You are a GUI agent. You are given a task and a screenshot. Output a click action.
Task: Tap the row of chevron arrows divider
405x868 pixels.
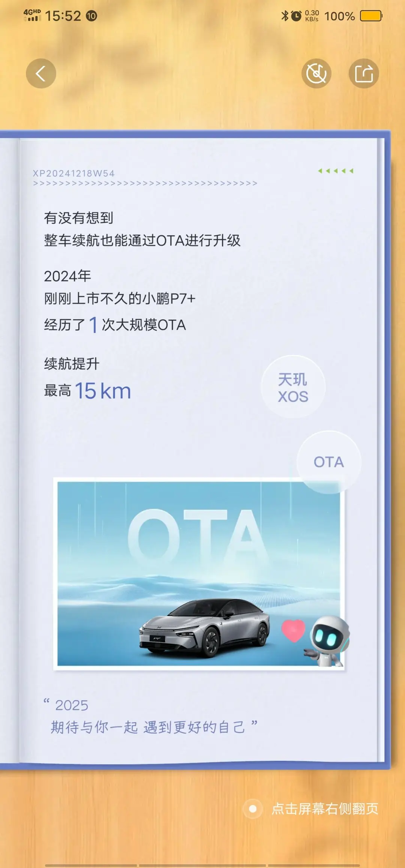click(145, 183)
